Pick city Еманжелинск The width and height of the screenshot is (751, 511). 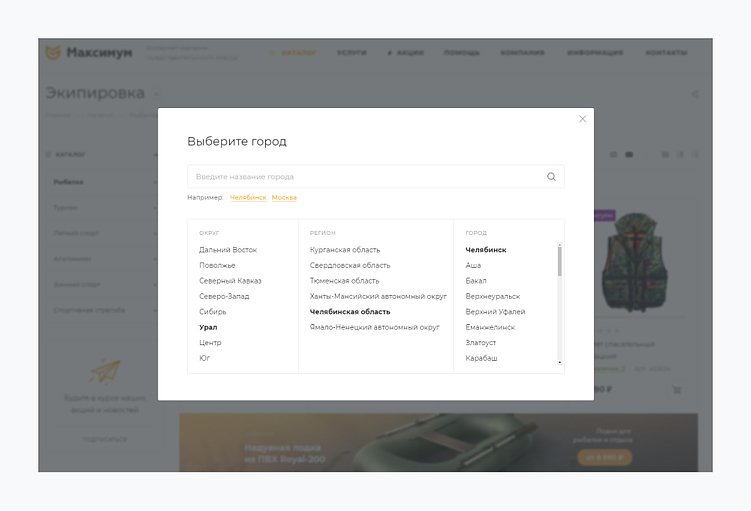[x=490, y=327]
